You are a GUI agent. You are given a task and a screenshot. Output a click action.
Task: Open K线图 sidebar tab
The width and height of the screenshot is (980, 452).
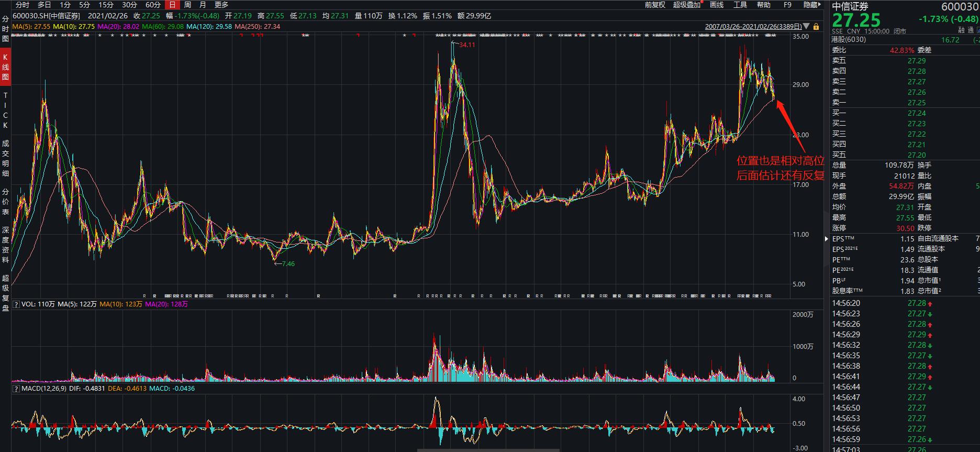point(5,67)
